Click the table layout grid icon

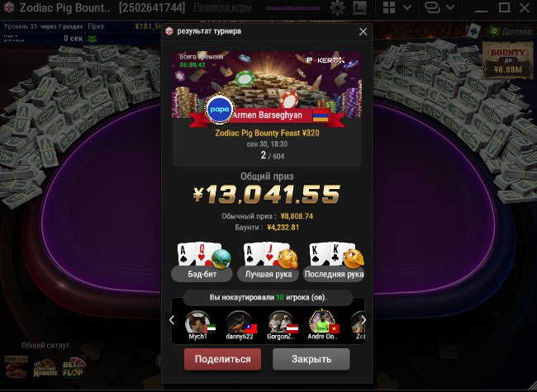389,7
